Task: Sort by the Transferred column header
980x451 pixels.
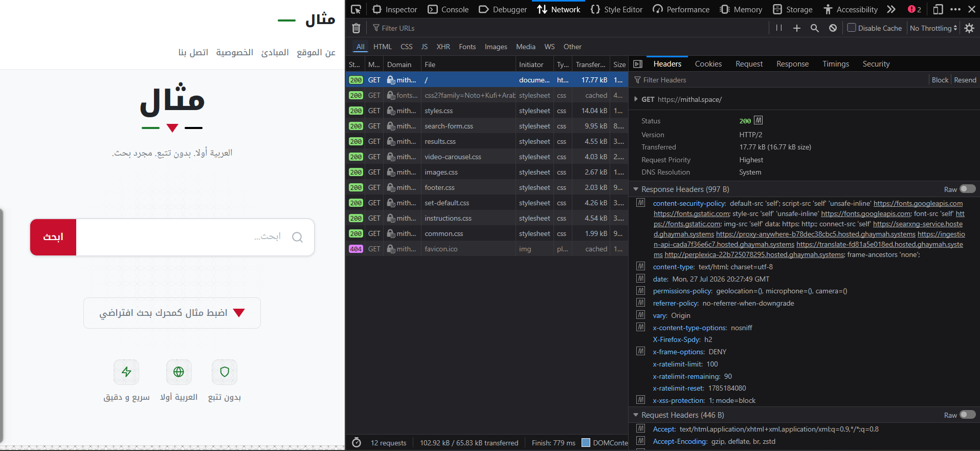Action: [x=591, y=65]
